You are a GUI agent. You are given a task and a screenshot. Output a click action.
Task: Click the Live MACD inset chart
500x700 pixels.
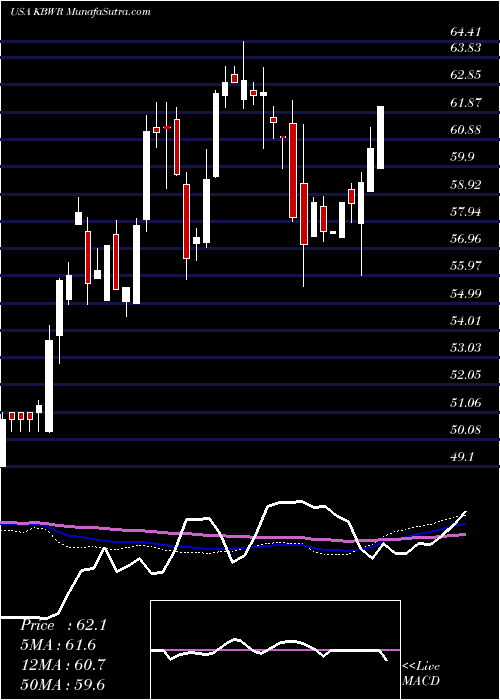coord(275,650)
